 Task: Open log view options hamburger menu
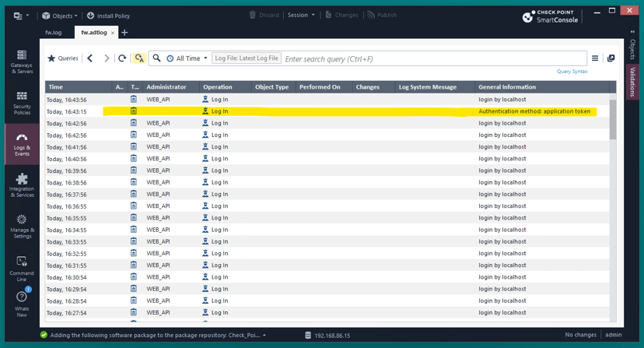point(595,58)
